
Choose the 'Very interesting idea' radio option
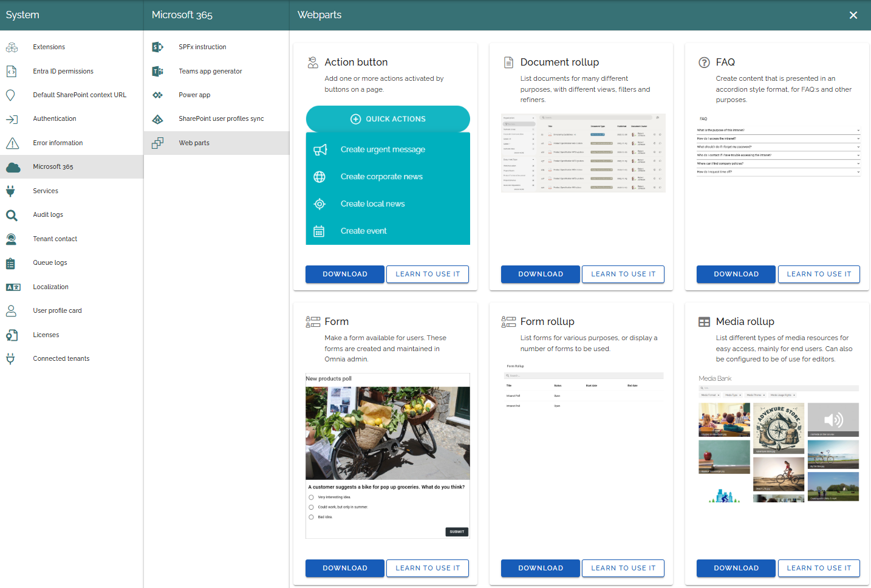coord(311,497)
